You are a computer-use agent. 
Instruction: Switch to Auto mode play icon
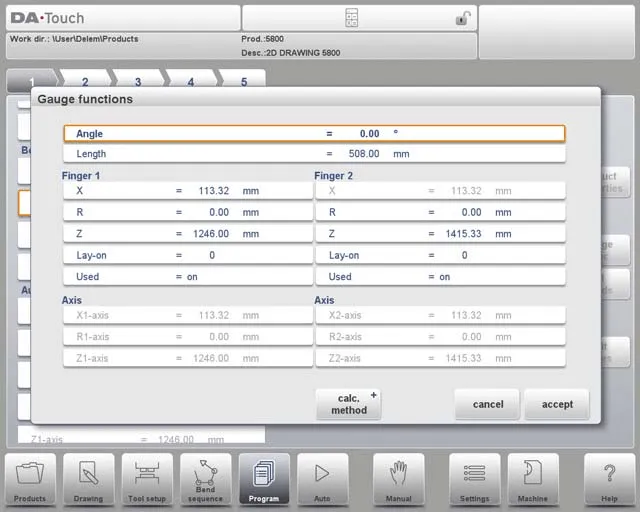coord(322,479)
